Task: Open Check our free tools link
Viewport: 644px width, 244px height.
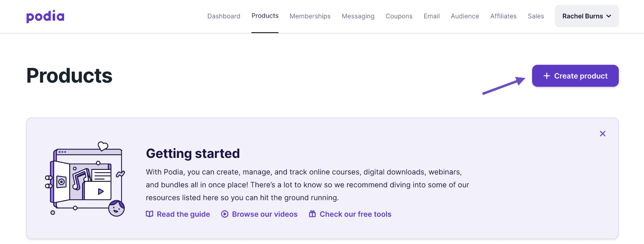Action: coord(350,214)
